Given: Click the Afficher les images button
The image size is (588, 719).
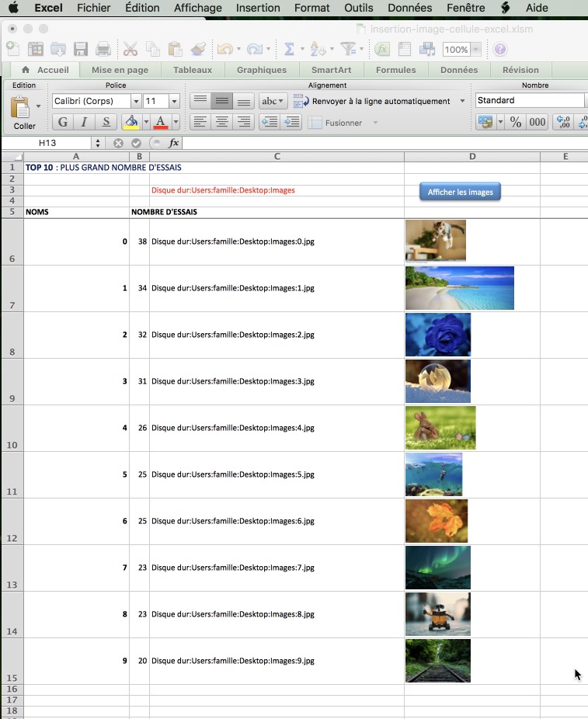Looking at the screenshot, I should point(460,192).
